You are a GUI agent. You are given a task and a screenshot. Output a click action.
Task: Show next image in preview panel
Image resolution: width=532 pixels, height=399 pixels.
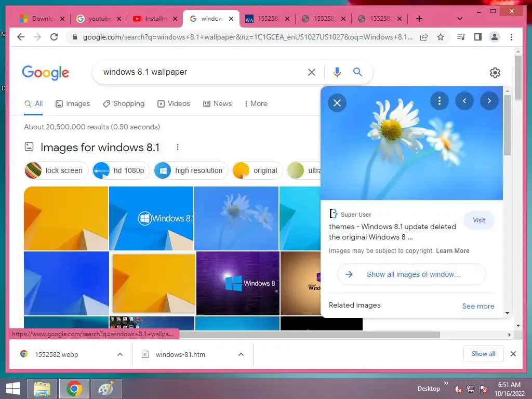(489, 101)
